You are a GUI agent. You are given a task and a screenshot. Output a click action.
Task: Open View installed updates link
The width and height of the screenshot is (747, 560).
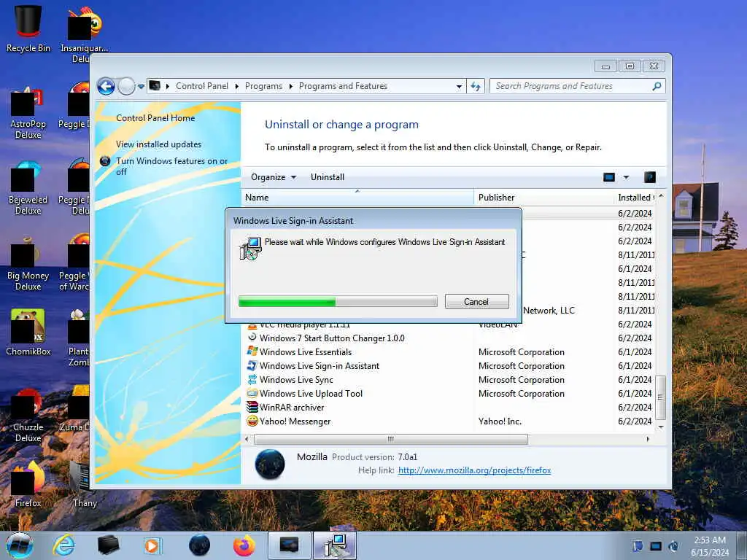pos(158,144)
